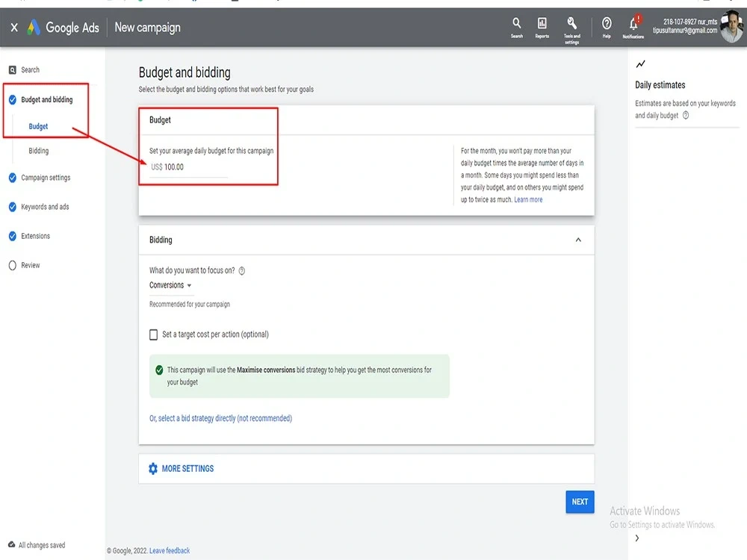
Task: Click help icon beside daily budget estimate text
Action: click(x=686, y=115)
